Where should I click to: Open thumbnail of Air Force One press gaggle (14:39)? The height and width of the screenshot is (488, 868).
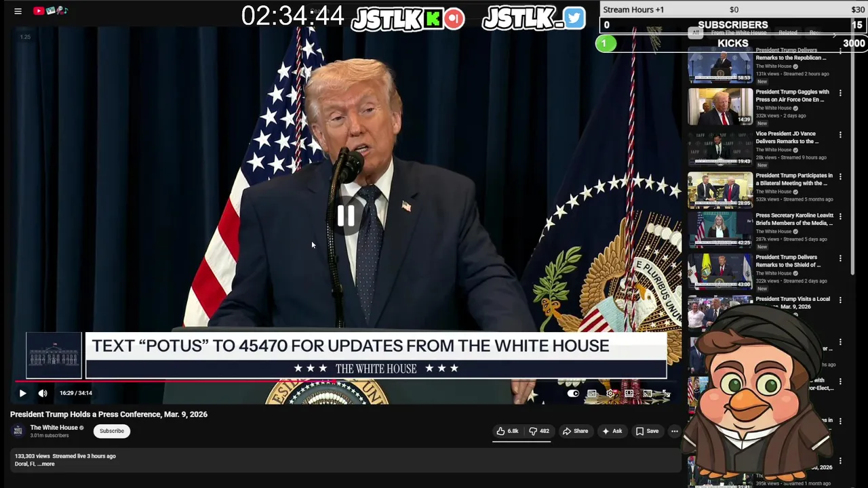click(720, 106)
